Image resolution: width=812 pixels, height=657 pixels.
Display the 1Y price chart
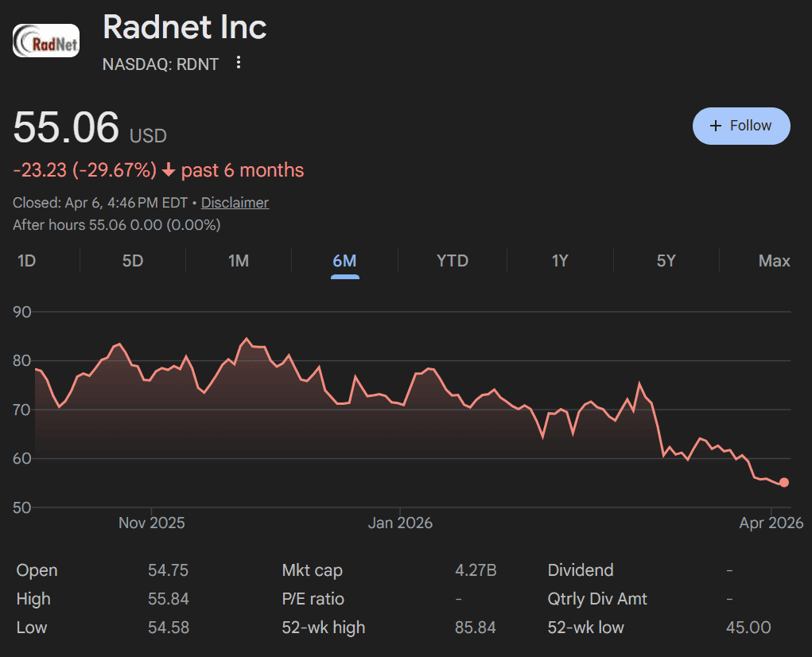(560, 261)
